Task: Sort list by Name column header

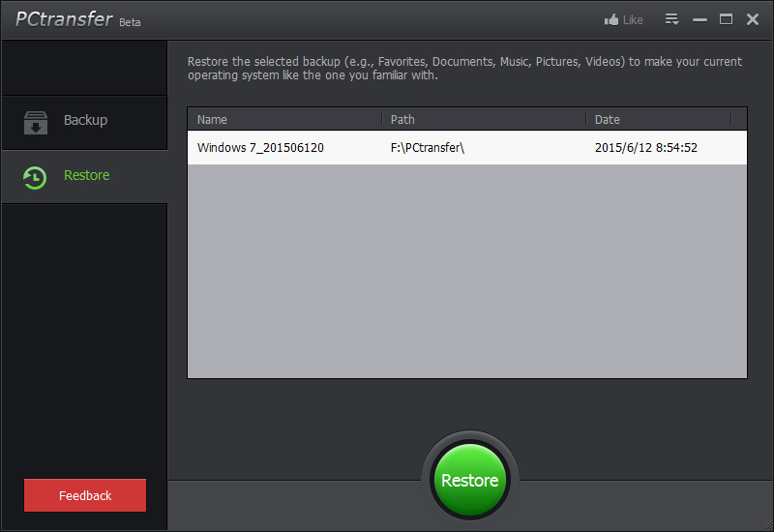Action: (x=284, y=119)
